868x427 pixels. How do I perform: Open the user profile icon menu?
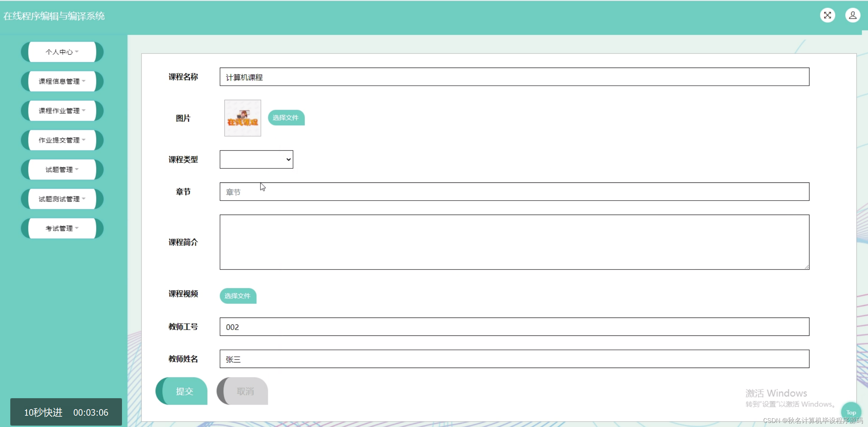coord(853,15)
